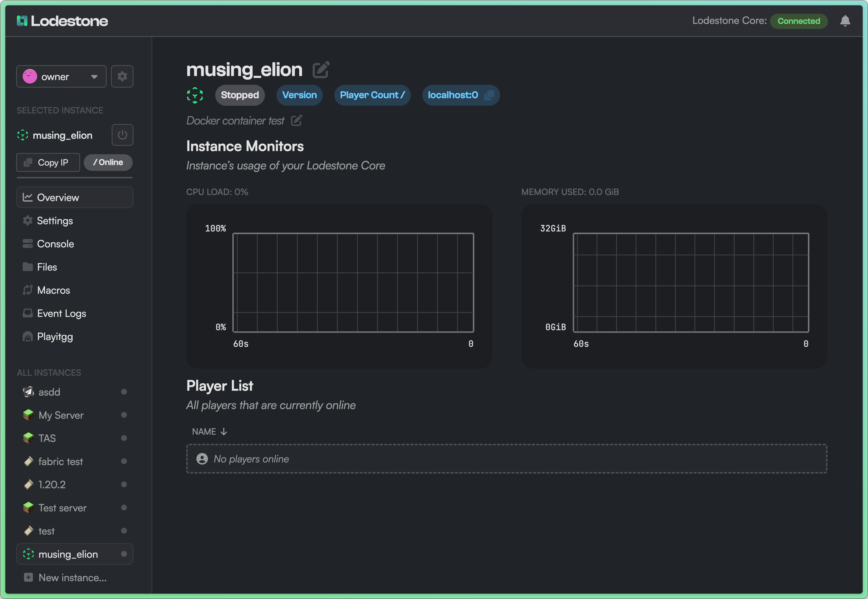This screenshot has width=868, height=599.
Task: Click the status dot for TAS
Action: click(x=124, y=438)
